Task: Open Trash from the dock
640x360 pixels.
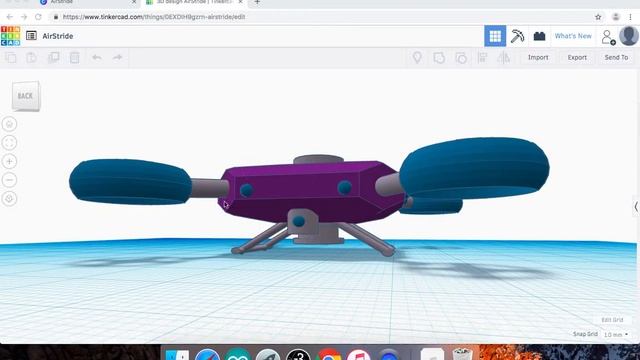Action: [x=462, y=354]
